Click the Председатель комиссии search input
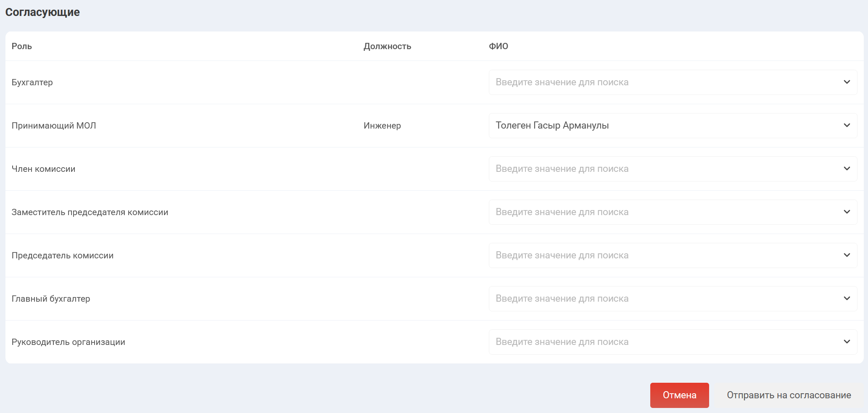 (664, 255)
